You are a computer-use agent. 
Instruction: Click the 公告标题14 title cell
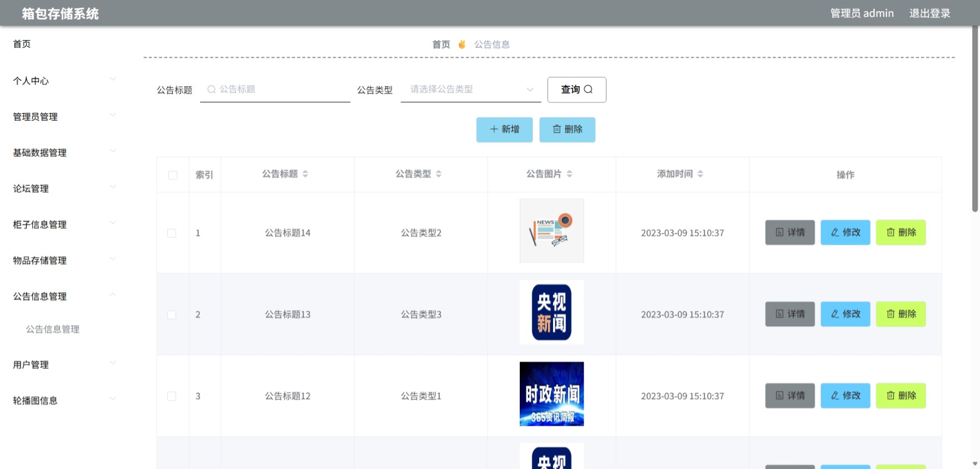click(x=287, y=233)
